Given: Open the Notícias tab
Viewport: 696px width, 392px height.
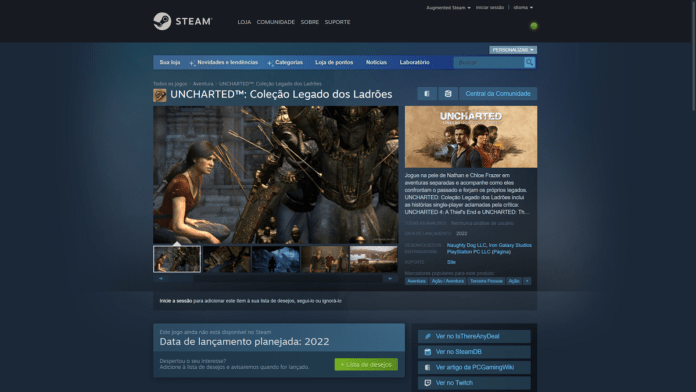Looking at the screenshot, I should 376,63.
